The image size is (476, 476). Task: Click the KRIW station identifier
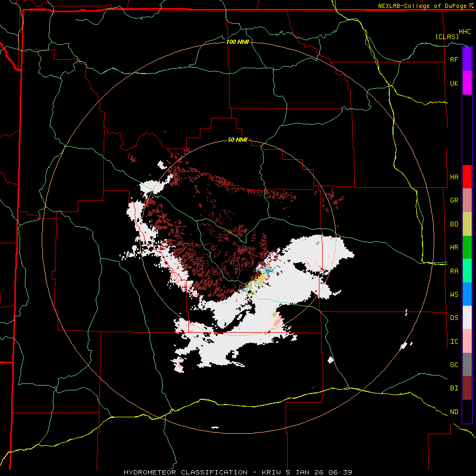tap(271, 472)
